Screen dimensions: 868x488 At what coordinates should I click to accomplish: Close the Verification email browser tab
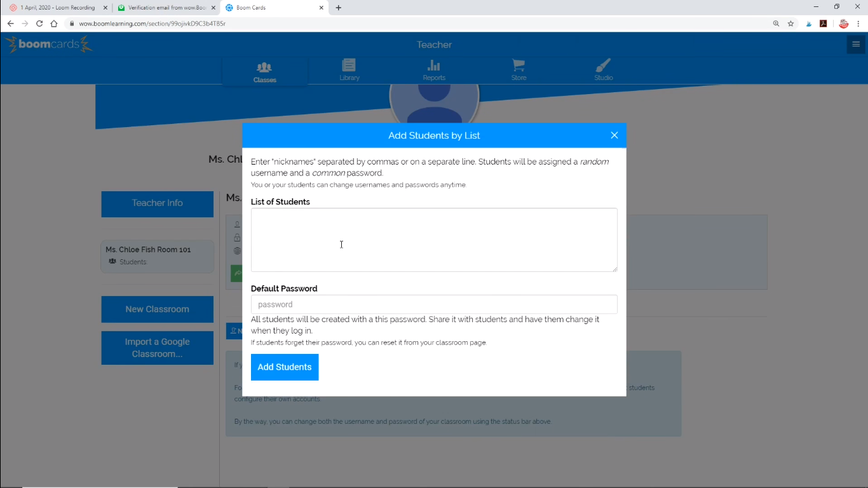click(214, 8)
